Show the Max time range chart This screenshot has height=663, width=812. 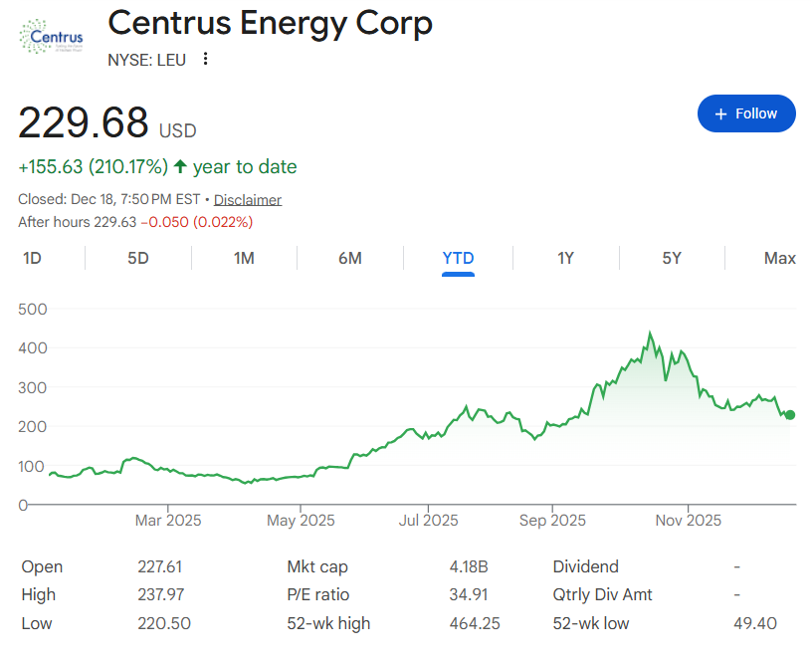tap(779, 259)
